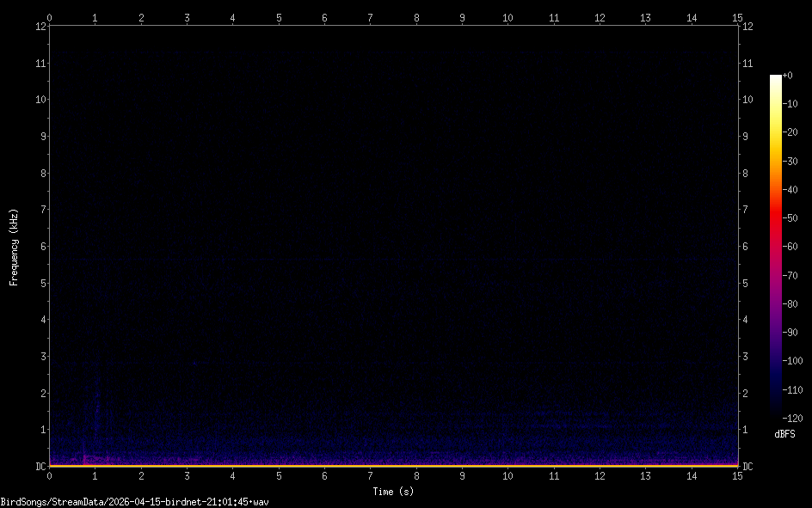Click the bright DC line at spectrogram bottom

click(393, 465)
